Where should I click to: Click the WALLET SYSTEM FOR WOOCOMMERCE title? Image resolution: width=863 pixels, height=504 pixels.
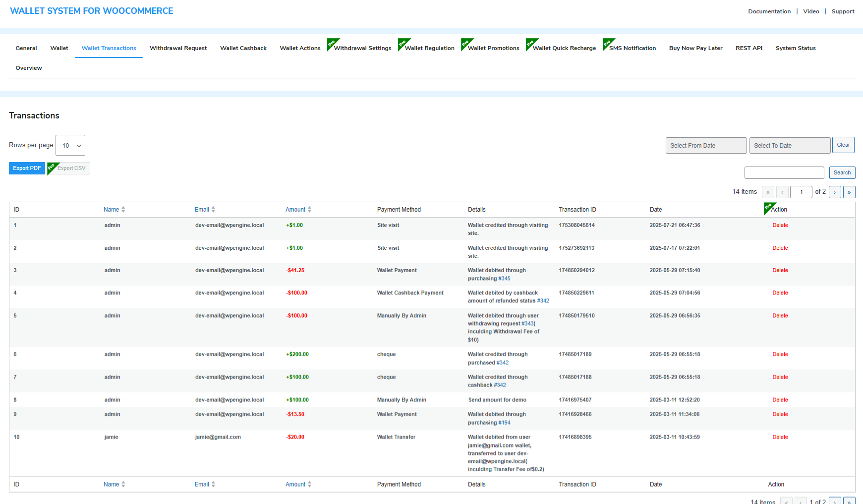pyautogui.click(x=92, y=11)
